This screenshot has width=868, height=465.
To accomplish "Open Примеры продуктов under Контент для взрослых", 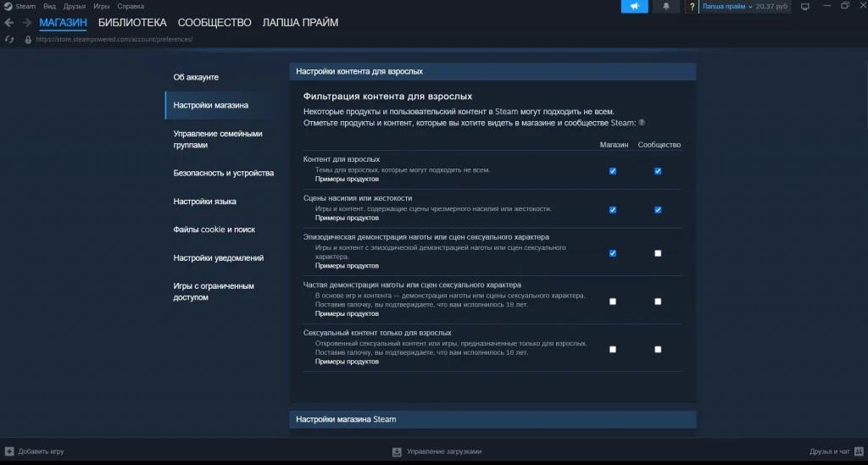I will click(x=347, y=180).
